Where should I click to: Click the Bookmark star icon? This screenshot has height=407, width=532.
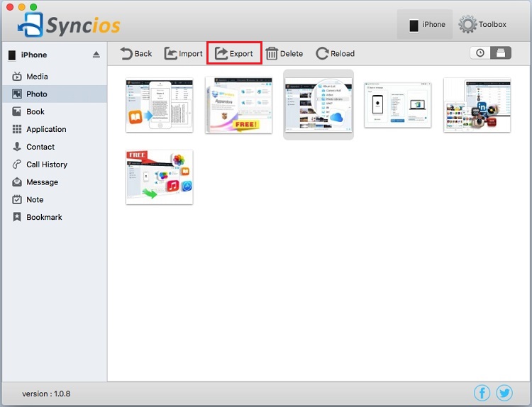click(x=17, y=217)
